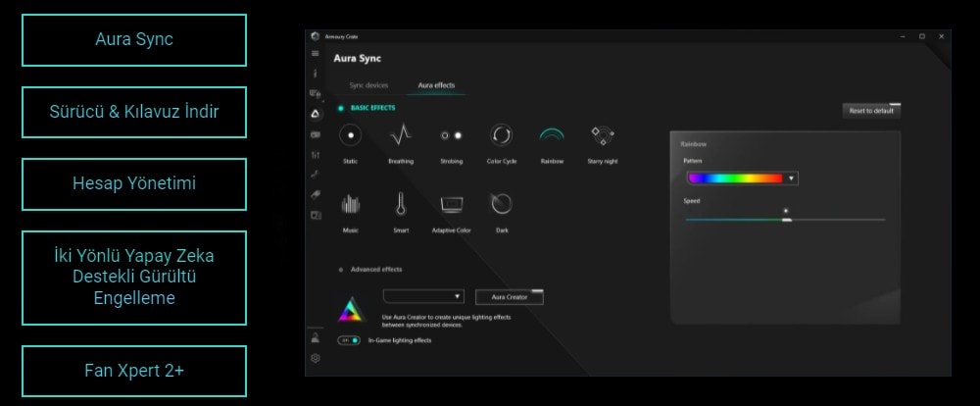Open the user profile sidebar icon
This screenshot has height=406, width=980.
pos(315,338)
